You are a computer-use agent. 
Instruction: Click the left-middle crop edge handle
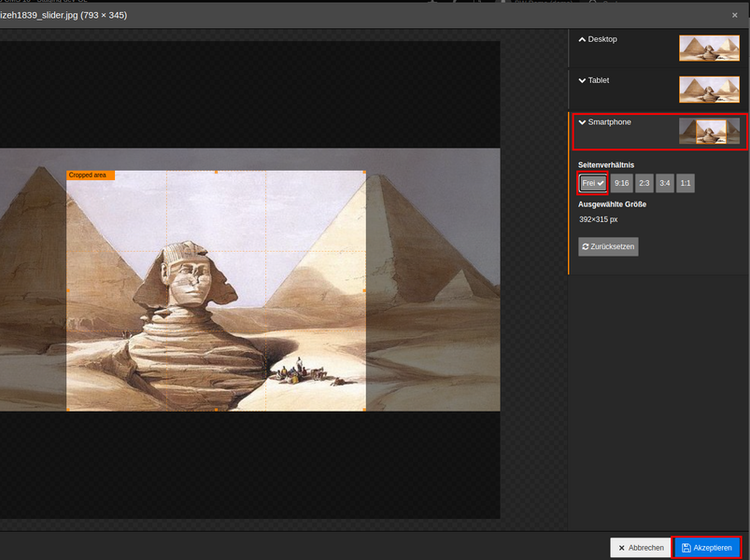pos(67,290)
